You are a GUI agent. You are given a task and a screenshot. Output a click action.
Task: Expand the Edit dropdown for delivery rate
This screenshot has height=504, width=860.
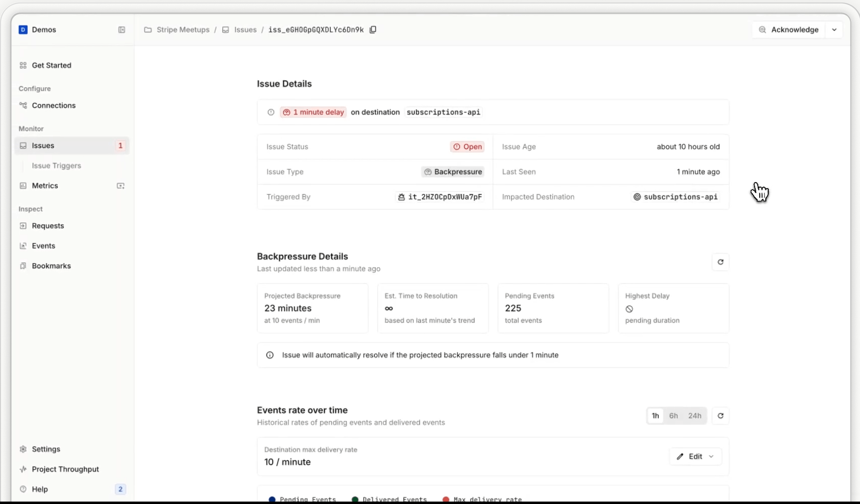point(712,456)
